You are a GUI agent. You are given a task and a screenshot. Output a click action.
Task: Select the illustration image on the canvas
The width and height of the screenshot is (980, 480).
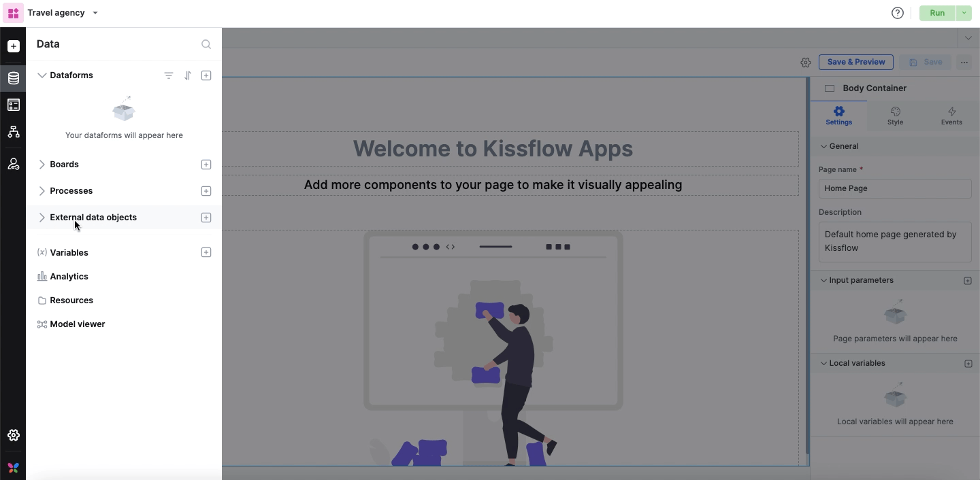click(x=493, y=348)
